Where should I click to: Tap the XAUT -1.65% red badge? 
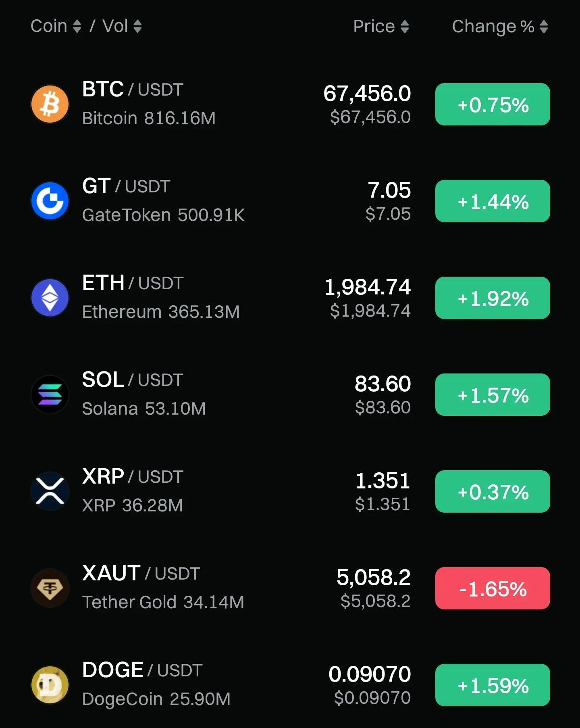(x=493, y=588)
